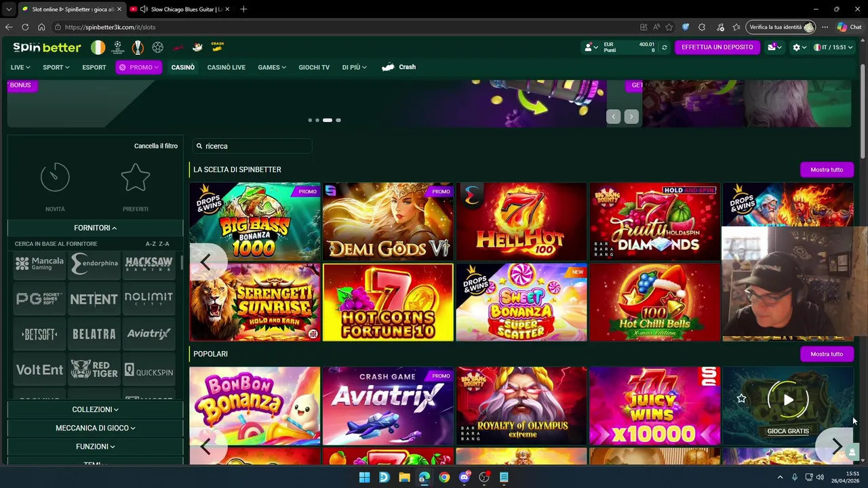Focus the ricerca search field

click(252, 146)
